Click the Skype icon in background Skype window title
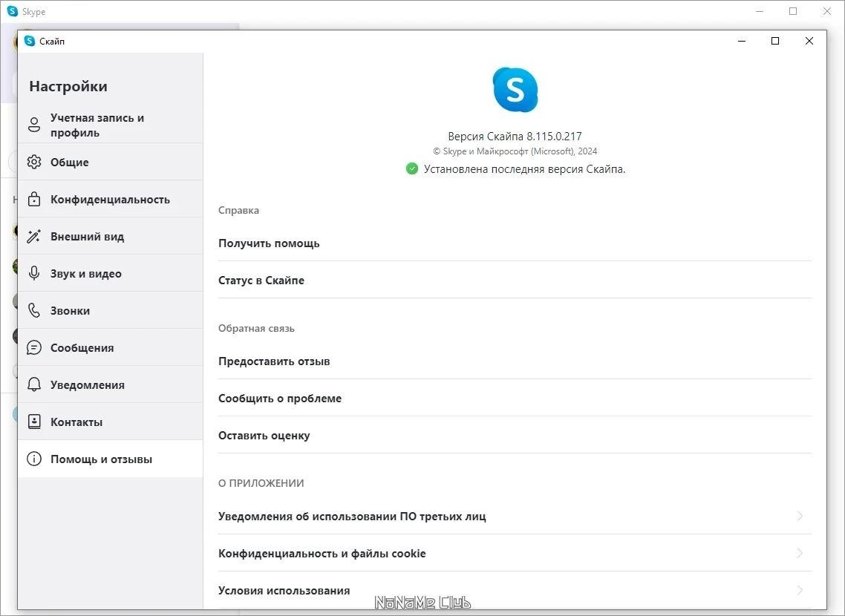The height and width of the screenshot is (616, 845). 13,11
